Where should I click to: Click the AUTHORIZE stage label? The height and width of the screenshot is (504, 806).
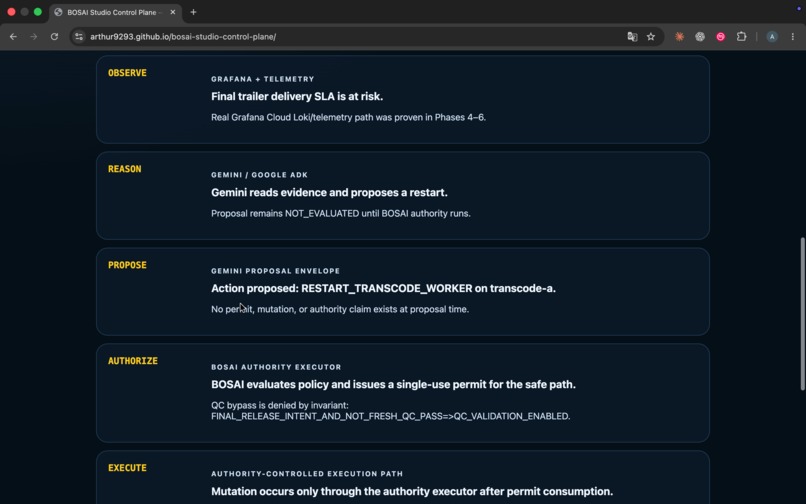133,361
